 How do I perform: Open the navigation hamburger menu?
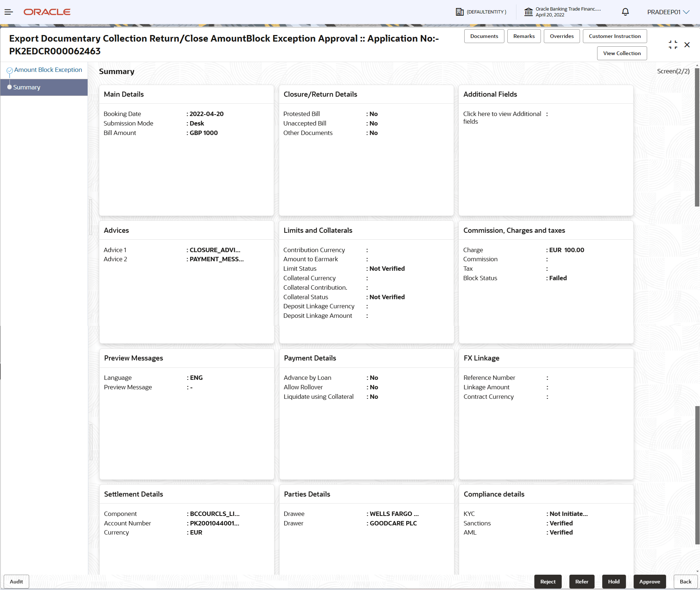coord(9,12)
